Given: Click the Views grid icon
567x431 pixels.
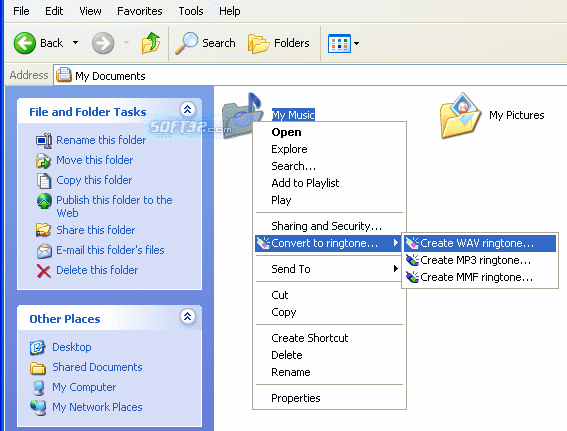Looking at the screenshot, I should [x=339, y=43].
